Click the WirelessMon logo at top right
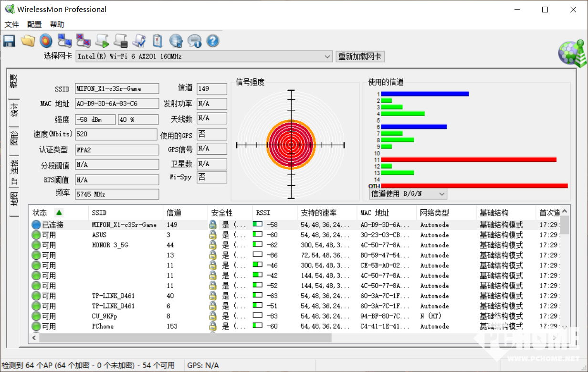 coord(572,53)
